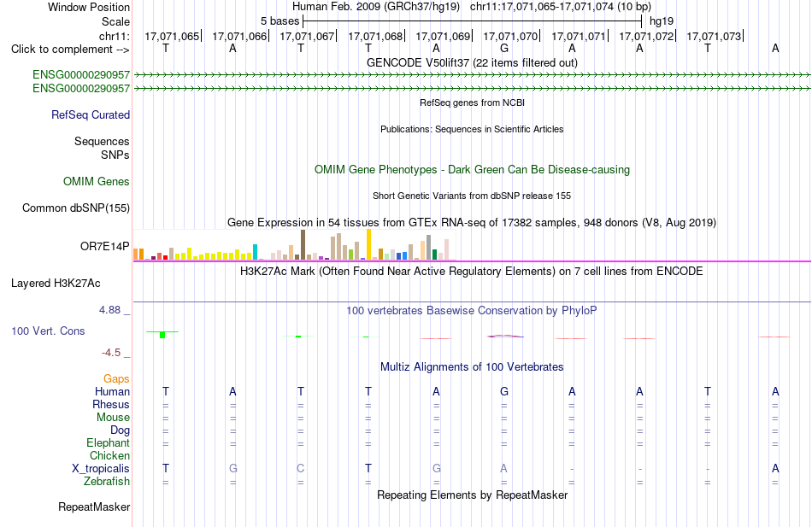Select the Zebrafish alignment row label
The height and width of the screenshot is (527, 812).
107,482
